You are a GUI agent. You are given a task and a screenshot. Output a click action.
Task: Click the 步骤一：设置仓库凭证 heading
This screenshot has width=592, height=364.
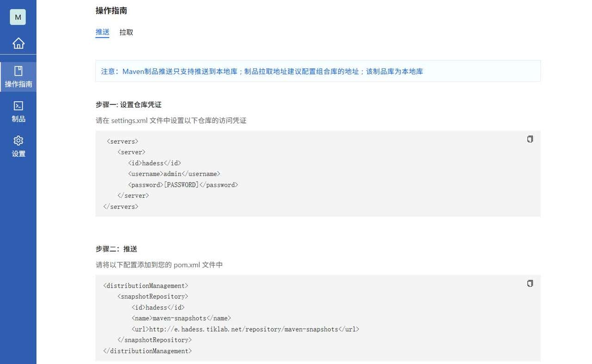[128, 104]
